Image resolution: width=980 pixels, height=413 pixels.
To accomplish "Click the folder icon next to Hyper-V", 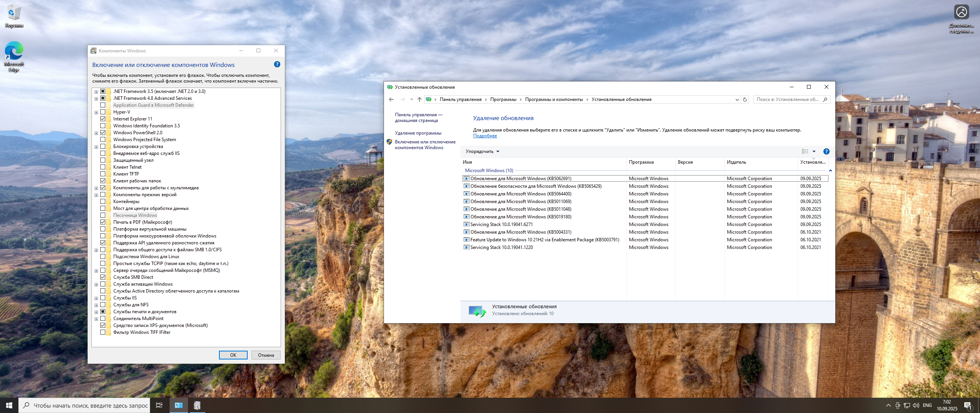I will click(109, 112).
